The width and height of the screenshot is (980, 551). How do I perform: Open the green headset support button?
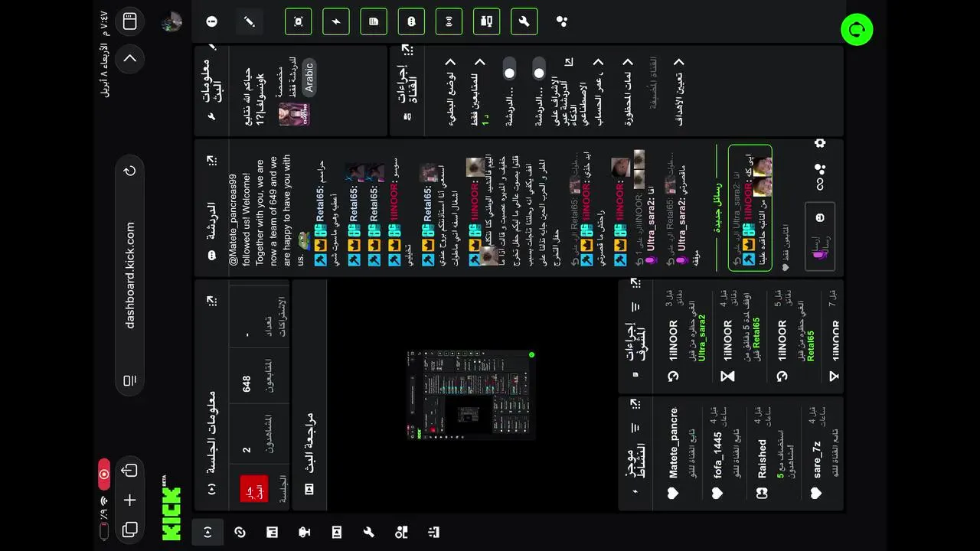[x=857, y=30]
